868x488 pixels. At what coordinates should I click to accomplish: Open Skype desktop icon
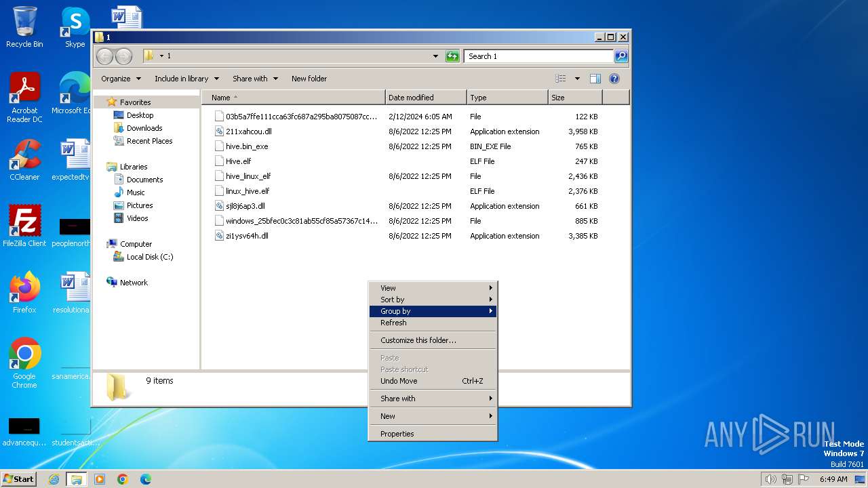[x=75, y=27]
